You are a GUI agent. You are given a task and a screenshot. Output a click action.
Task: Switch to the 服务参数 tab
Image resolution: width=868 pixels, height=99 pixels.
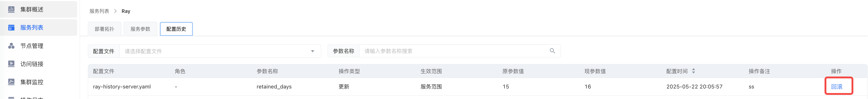(140, 29)
